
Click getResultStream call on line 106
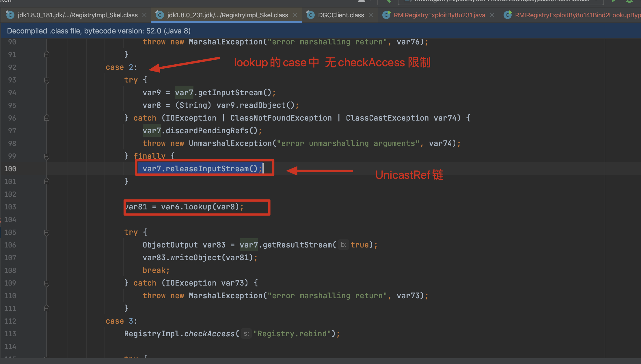click(297, 245)
